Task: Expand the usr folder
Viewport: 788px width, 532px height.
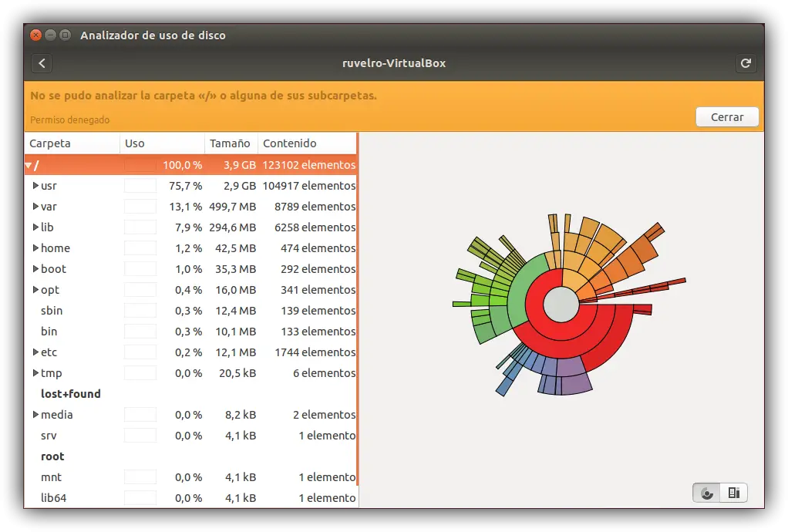Action: point(35,185)
